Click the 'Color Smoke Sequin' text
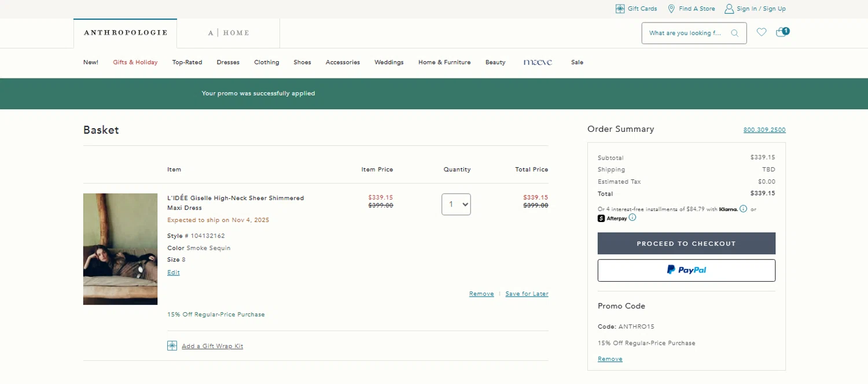Image resolution: width=868 pixels, height=384 pixels. (199, 248)
